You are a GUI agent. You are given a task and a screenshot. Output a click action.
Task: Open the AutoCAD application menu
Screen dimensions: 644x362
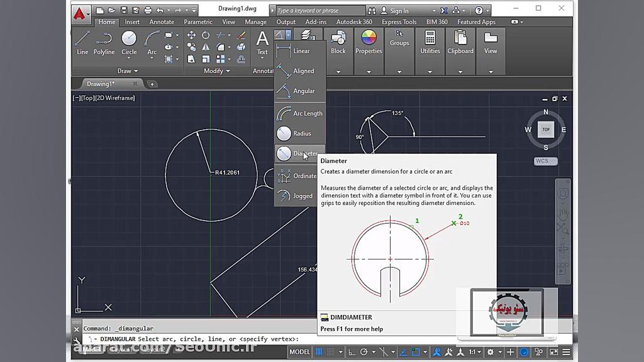(x=81, y=14)
